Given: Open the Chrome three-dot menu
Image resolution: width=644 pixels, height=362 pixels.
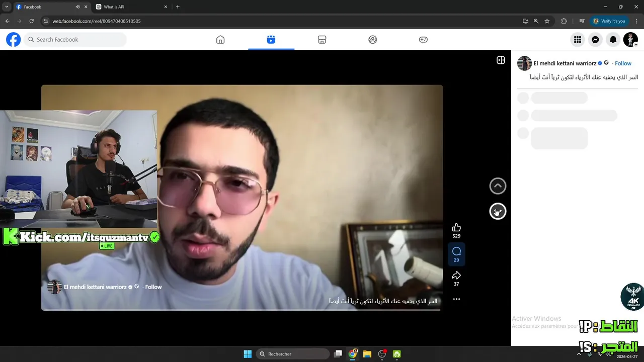Looking at the screenshot, I should (636, 21).
